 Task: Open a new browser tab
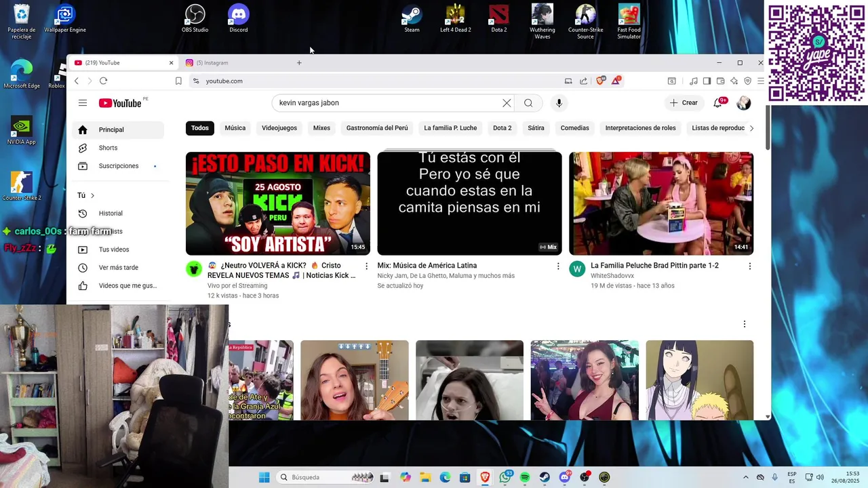299,63
